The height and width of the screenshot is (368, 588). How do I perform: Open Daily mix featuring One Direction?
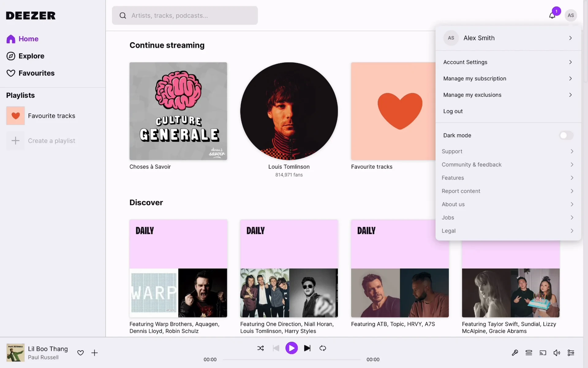coord(289,268)
